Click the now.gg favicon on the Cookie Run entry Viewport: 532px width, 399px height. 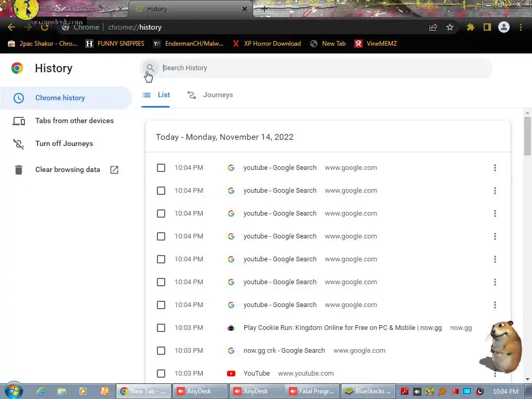(231, 328)
